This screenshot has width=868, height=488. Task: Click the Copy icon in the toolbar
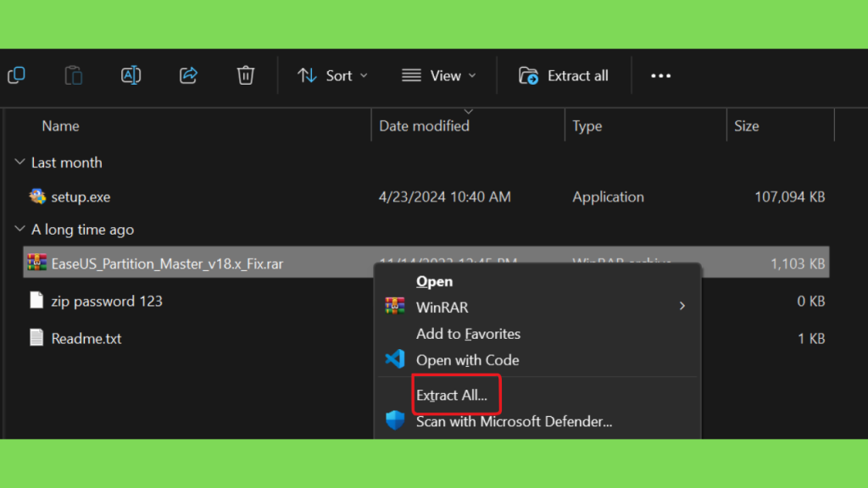click(x=17, y=75)
